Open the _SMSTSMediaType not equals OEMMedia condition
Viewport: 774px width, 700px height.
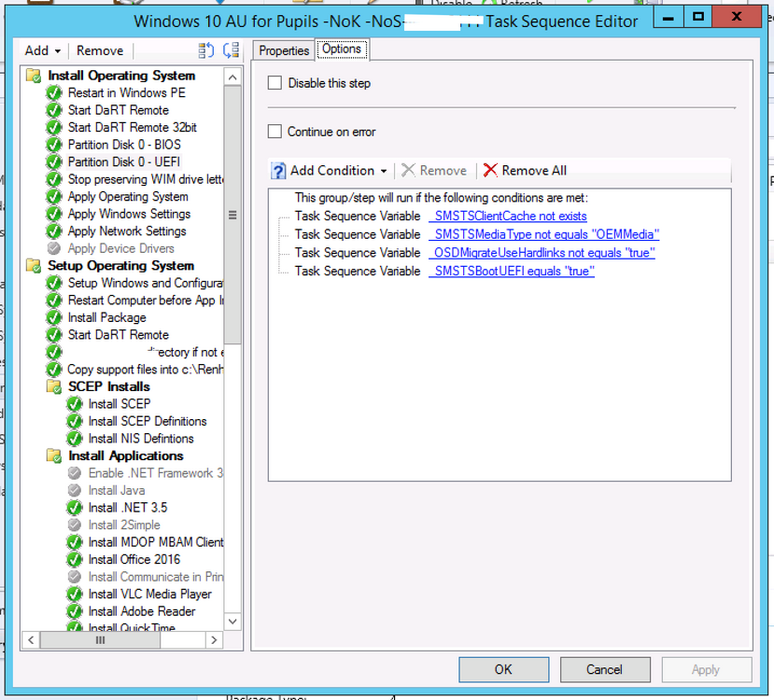tap(544, 234)
